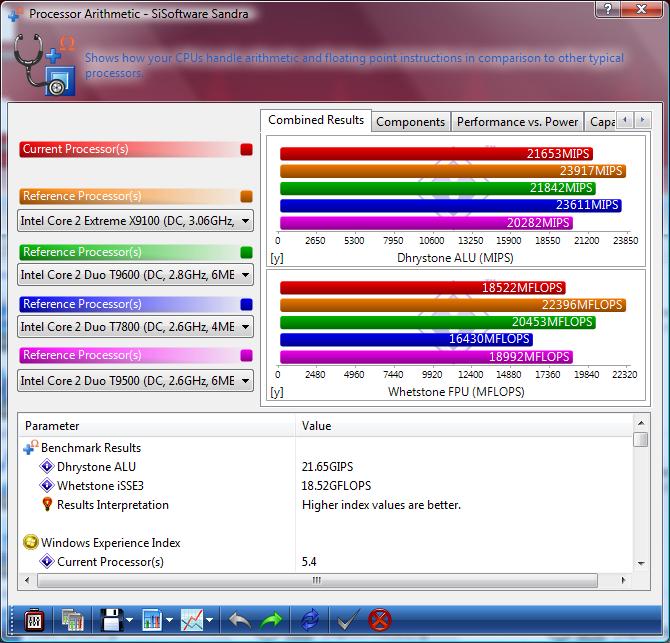This screenshot has height=643, width=670.
Task: Click the horizontal scrollbar left arrow
Action: pyautogui.click(x=27, y=580)
